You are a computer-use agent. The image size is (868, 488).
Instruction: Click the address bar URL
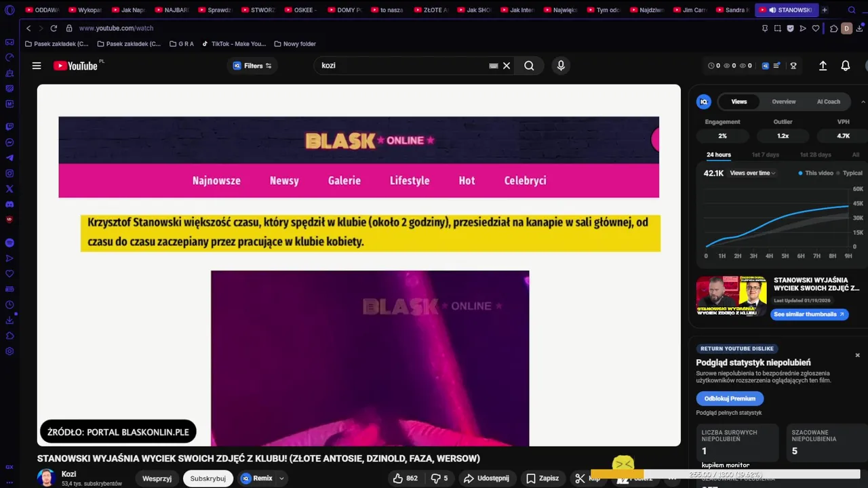click(116, 28)
